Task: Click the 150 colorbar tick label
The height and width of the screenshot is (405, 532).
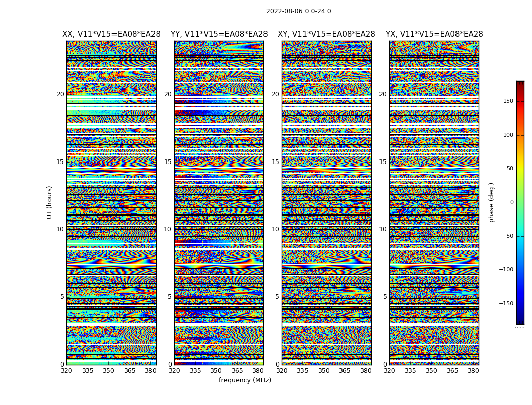Action: 508,101
